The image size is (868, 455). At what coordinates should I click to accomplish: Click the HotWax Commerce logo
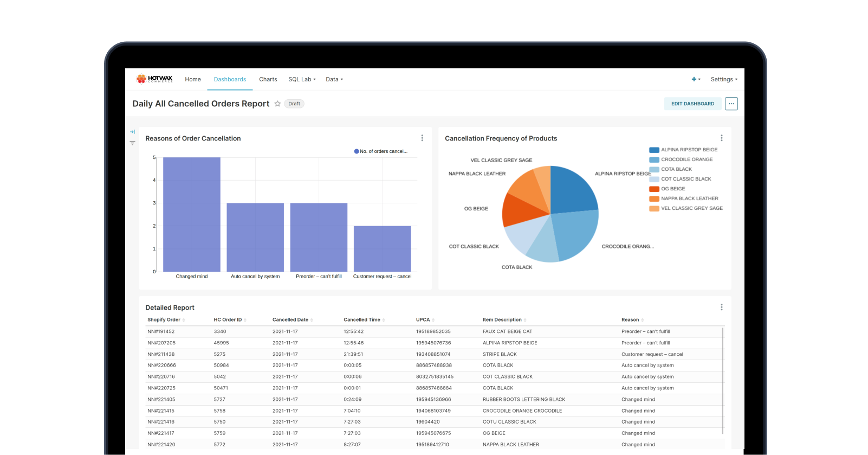coord(154,79)
